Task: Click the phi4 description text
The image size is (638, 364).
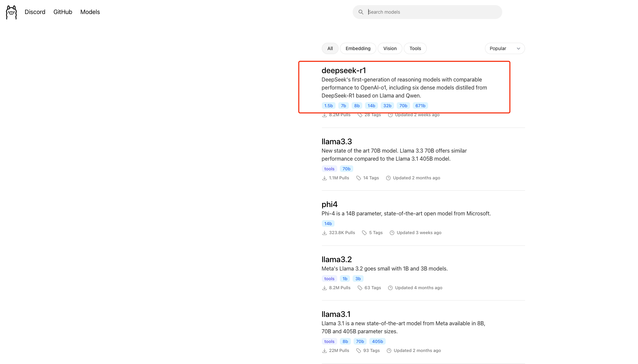Action: pos(406,214)
